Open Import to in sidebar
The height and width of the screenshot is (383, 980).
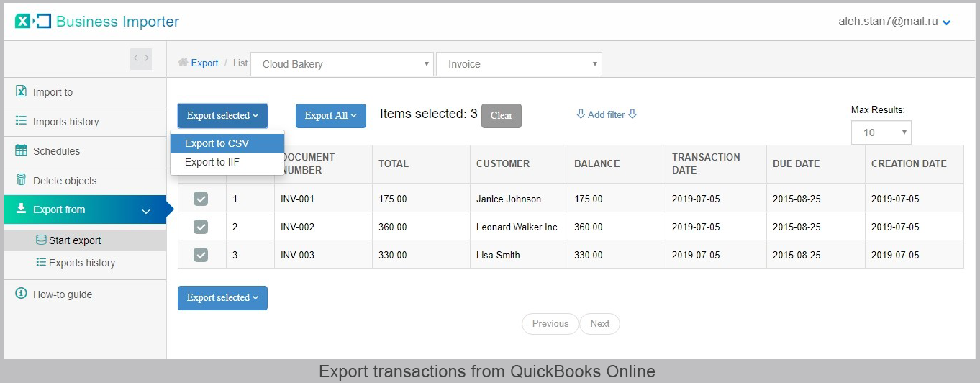coord(85,92)
